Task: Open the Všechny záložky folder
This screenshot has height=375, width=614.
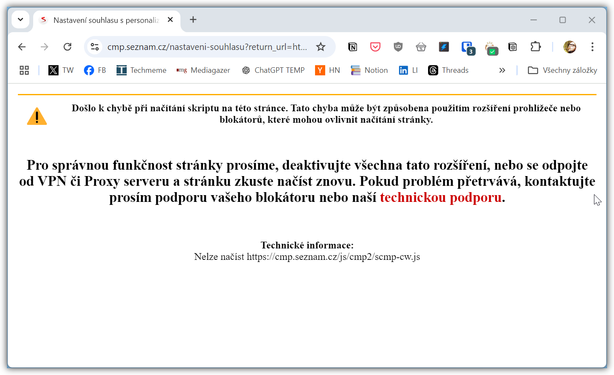Action: pos(562,70)
